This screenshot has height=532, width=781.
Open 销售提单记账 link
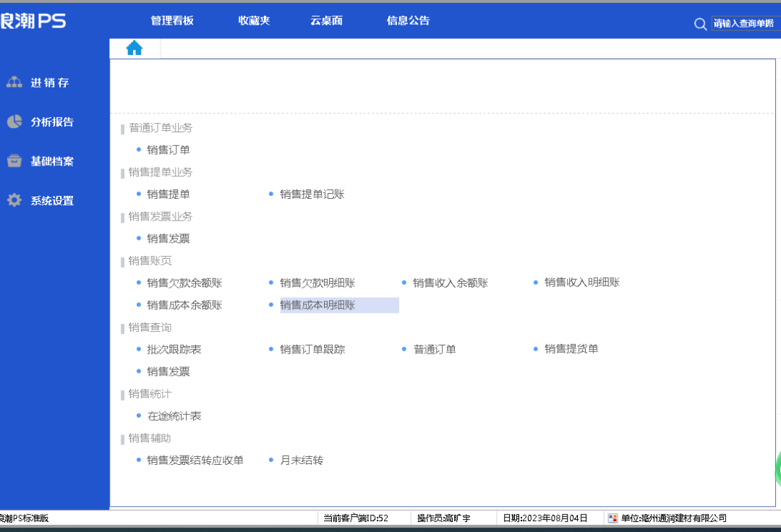[x=312, y=194]
